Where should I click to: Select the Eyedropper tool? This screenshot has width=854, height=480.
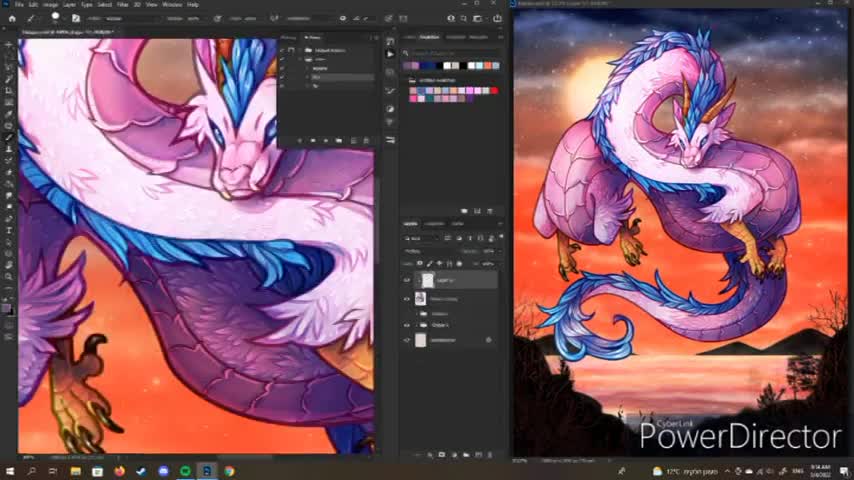pyautogui.click(x=9, y=114)
